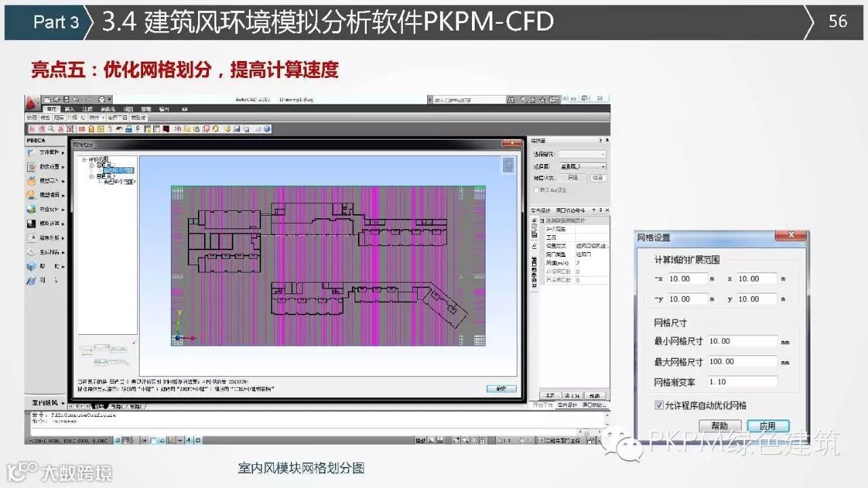Switch to the 布局2 layout tab
The width and height of the screenshot is (868, 488).
pos(136,407)
